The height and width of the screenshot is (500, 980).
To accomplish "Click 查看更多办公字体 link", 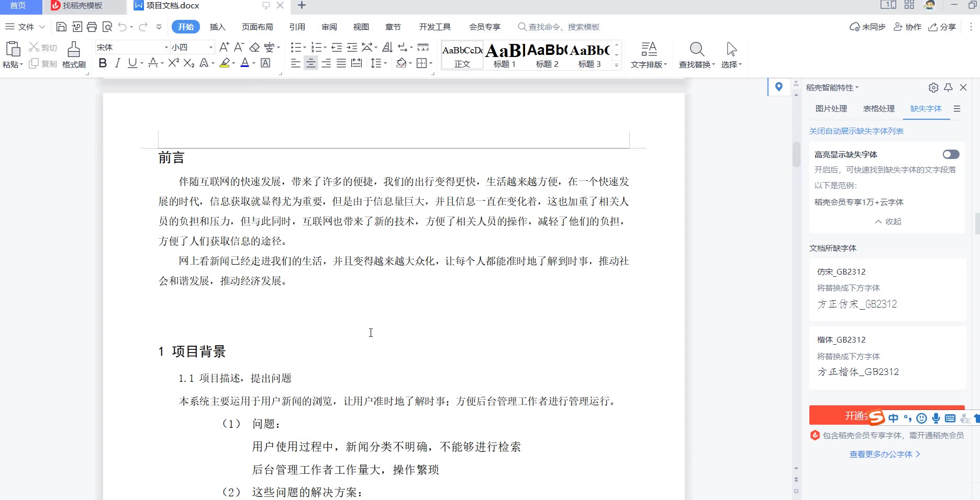I will point(885,454).
